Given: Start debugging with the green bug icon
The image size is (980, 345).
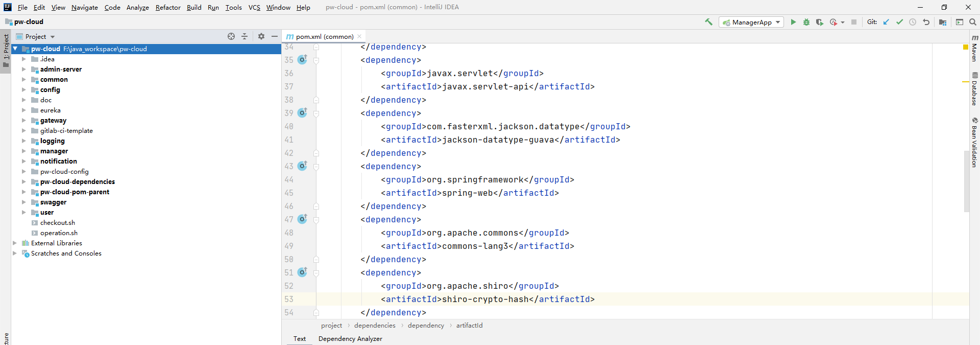Looking at the screenshot, I should [806, 22].
